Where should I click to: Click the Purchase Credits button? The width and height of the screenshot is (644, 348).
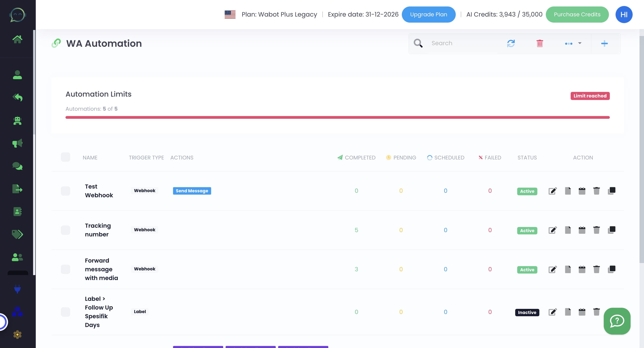pyautogui.click(x=577, y=15)
